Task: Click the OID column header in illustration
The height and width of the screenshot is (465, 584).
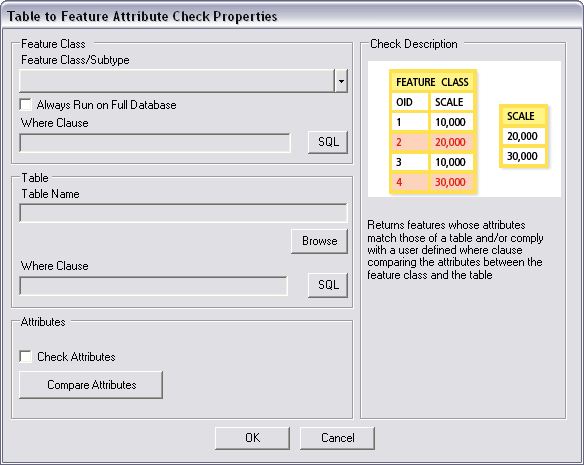Action: [410, 102]
